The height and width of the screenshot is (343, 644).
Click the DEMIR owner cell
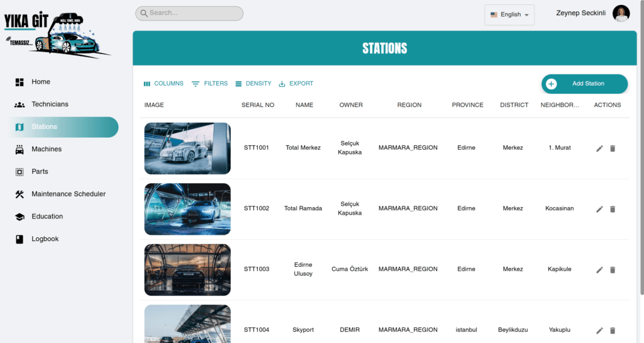coord(350,330)
